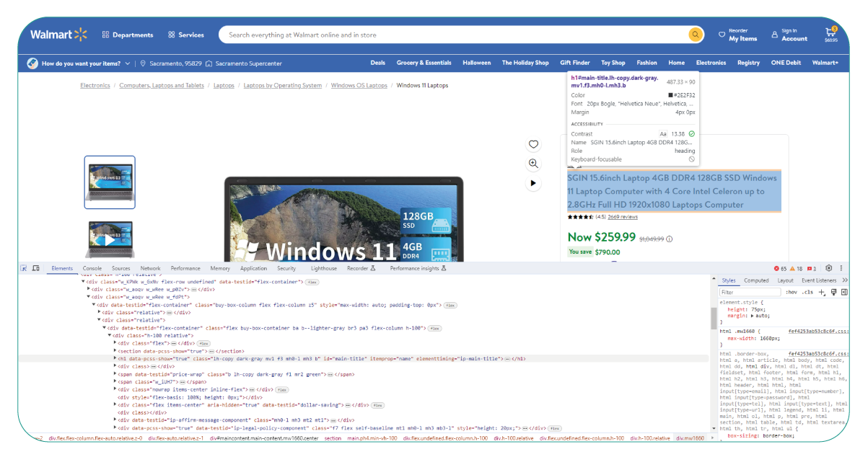
Task: Play the product video with round play button
Action: click(533, 183)
